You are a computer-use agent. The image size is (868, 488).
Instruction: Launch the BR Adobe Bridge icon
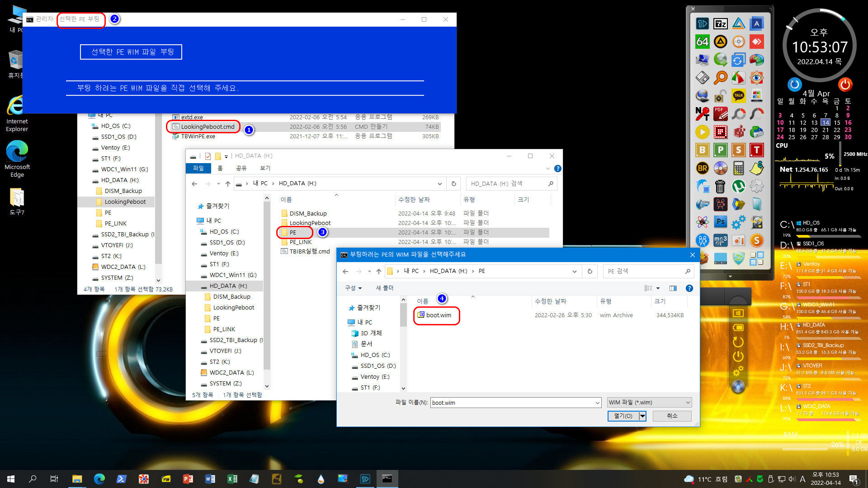click(702, 168)
